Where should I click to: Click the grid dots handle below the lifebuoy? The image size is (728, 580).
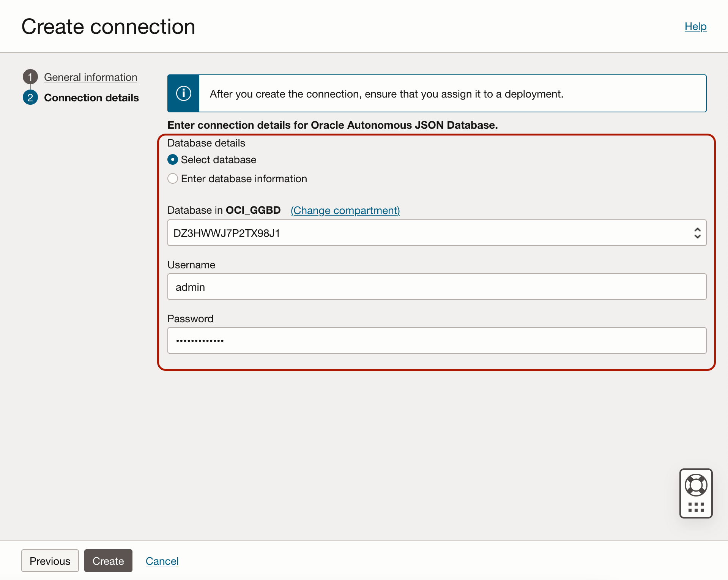696,507
